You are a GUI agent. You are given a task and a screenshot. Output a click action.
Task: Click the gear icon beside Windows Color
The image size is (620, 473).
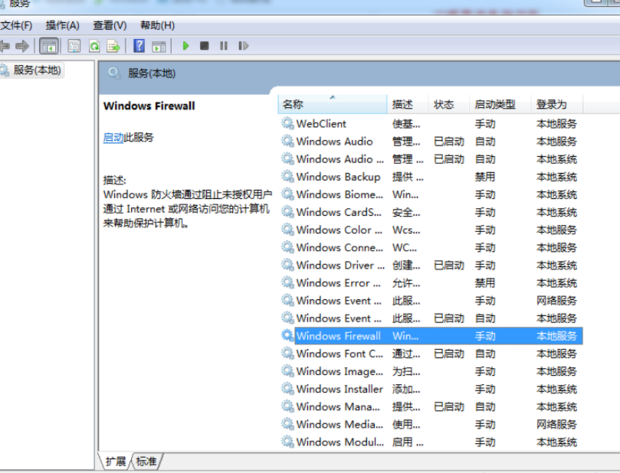(287, 229)
